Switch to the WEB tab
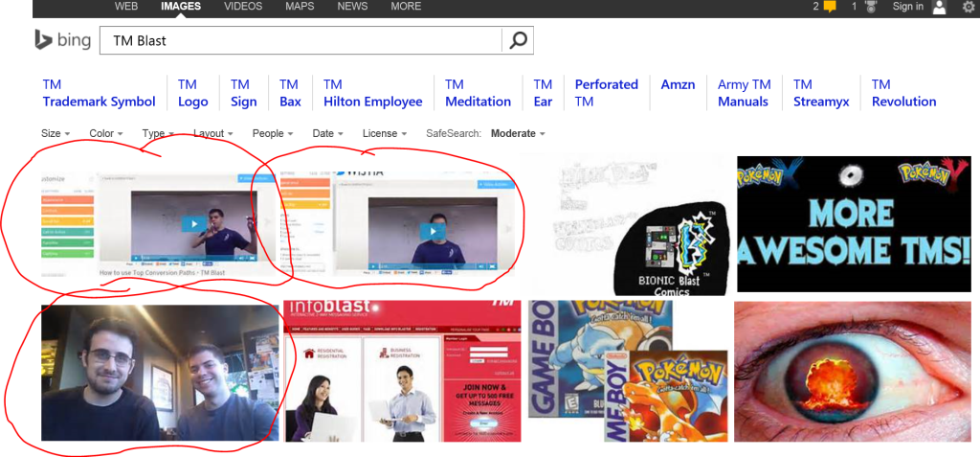Image resolution: width=980 pixels, height=457 pixels. click(x=126, y=7)
